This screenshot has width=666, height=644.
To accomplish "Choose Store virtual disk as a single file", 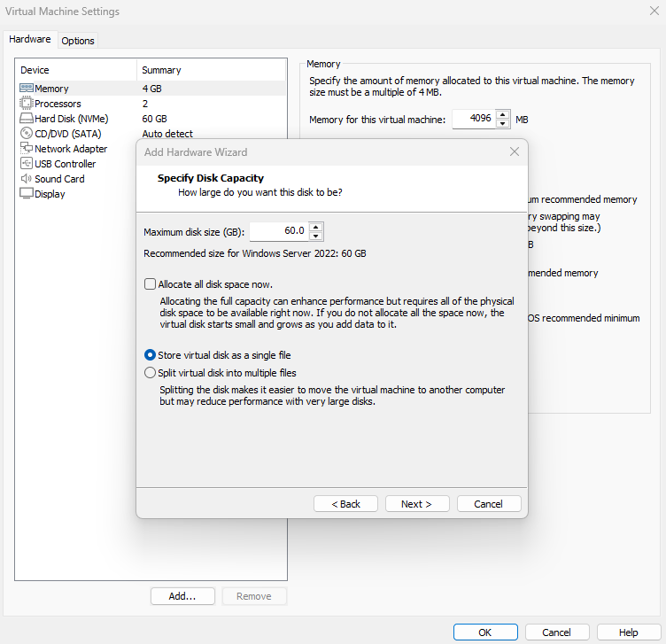I will click(150, 354).
